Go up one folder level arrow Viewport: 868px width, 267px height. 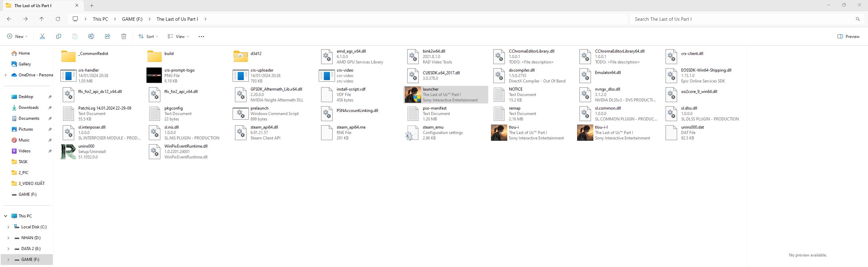tap(42, 19)
